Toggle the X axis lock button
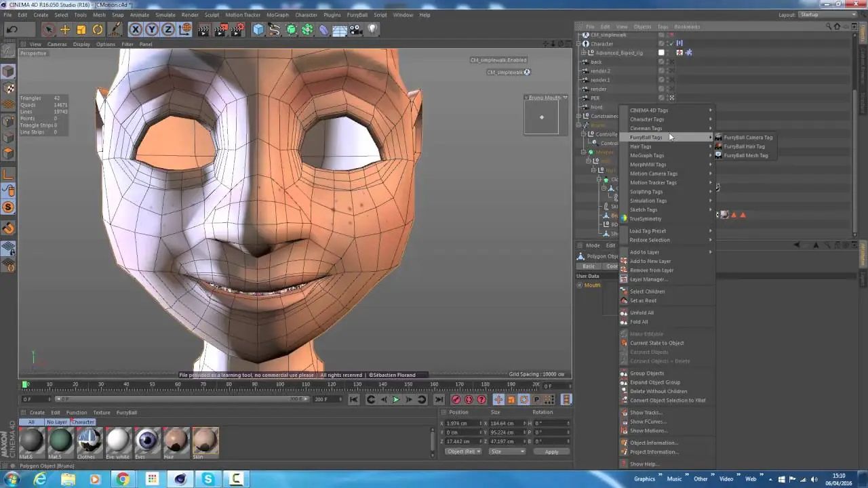This screenshot has width=868, height=488. 135,28
